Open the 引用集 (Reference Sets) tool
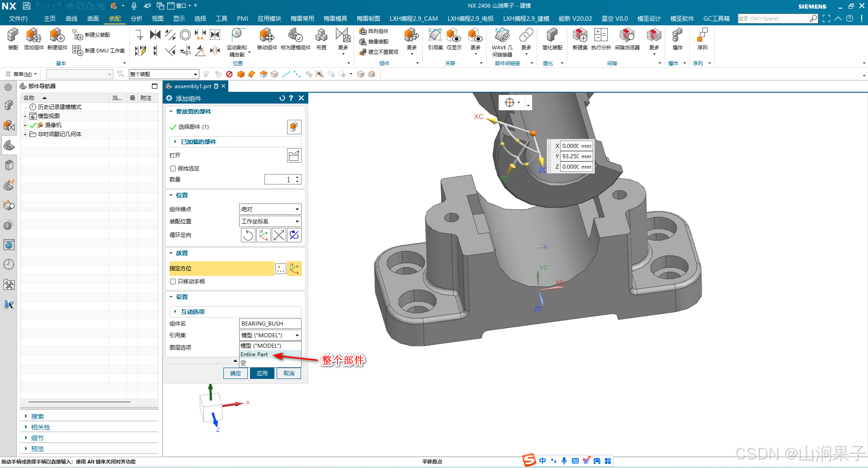 click(435, 39)
